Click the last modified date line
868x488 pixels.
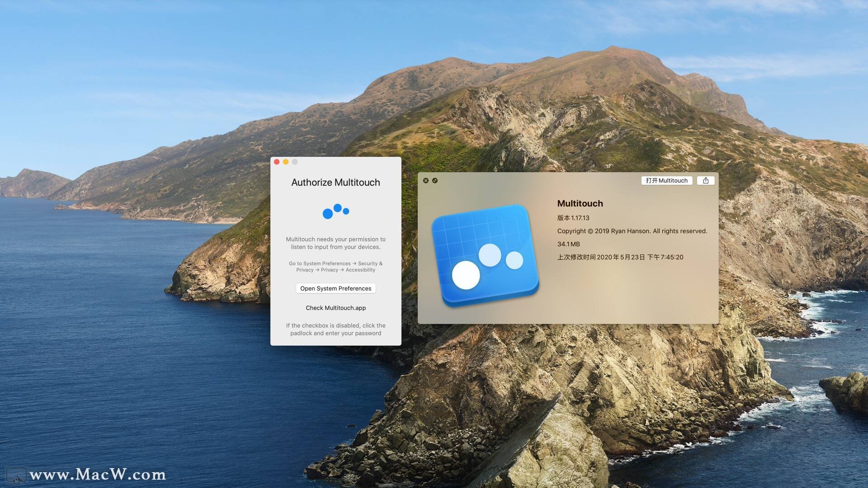pos(620,257)
